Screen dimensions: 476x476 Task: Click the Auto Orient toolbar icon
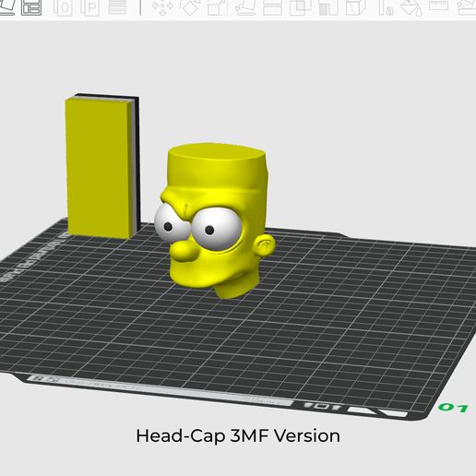pos(6,7)
